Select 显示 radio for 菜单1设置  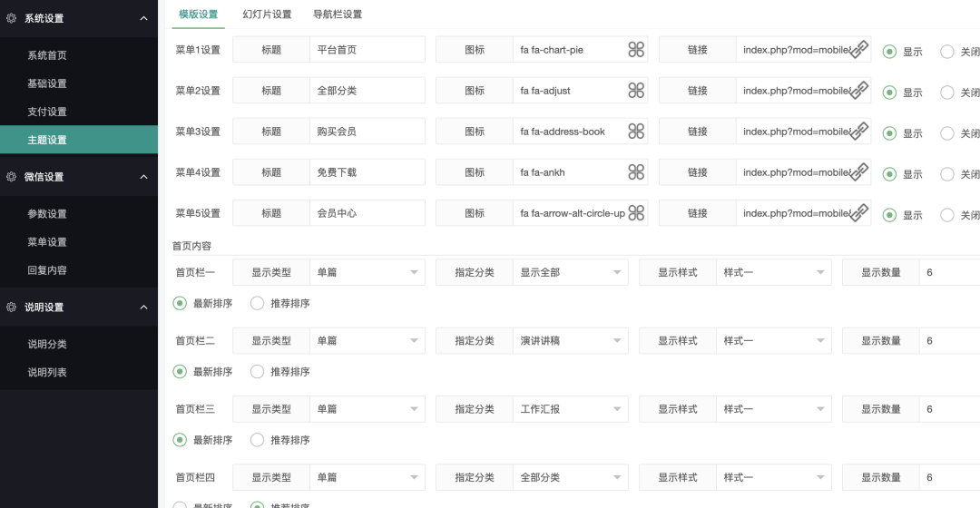click(889, 52)
